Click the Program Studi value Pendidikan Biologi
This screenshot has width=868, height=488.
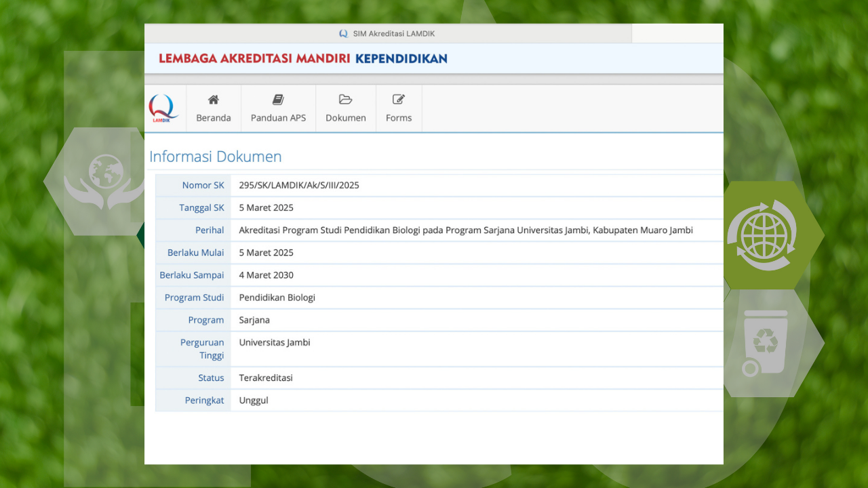pos(277,298)
